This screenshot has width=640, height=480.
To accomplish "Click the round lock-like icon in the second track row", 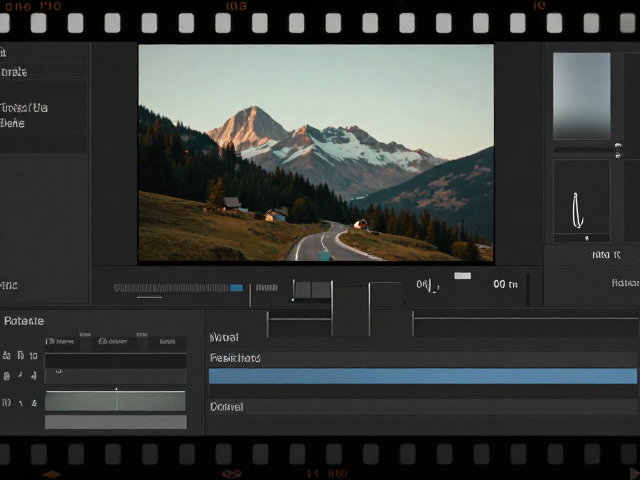I will tap(7, 376).
